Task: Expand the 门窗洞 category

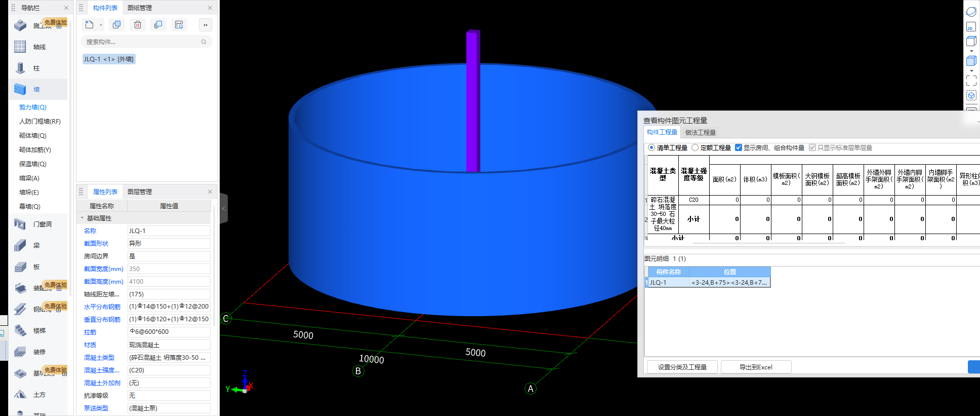Action: click(x=38, y=224)
